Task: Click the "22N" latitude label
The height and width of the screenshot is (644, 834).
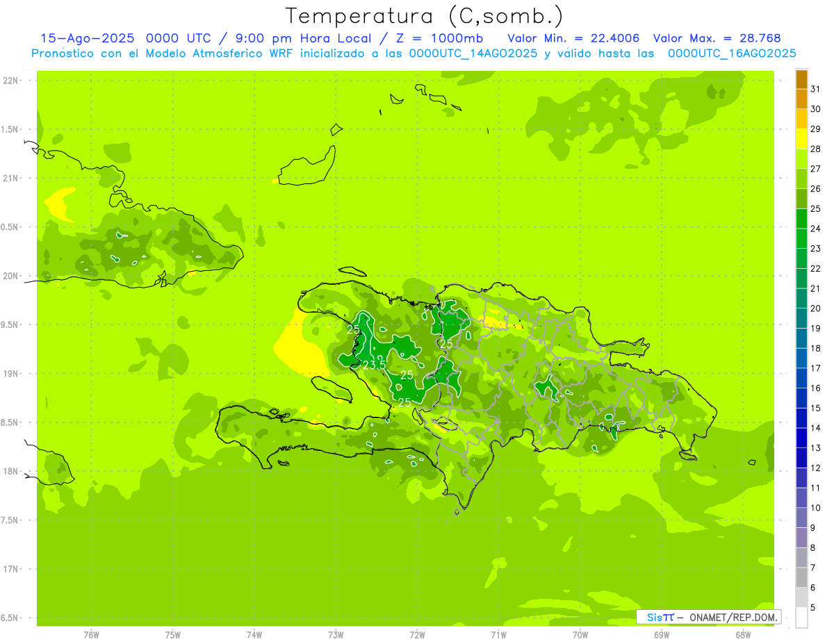Action: (x=11, y=81)
